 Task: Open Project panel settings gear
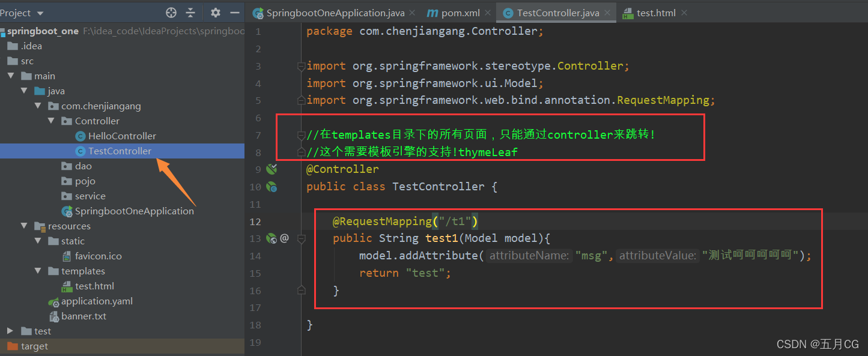(216, 13)
